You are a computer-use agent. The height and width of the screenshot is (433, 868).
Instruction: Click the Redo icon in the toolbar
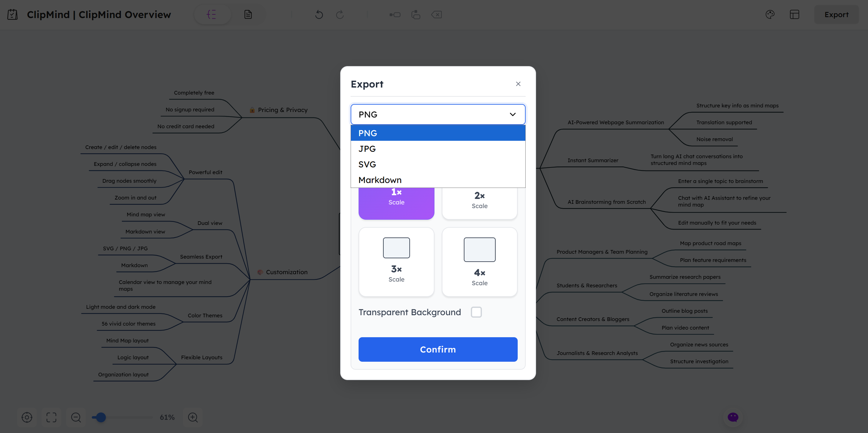340,14
